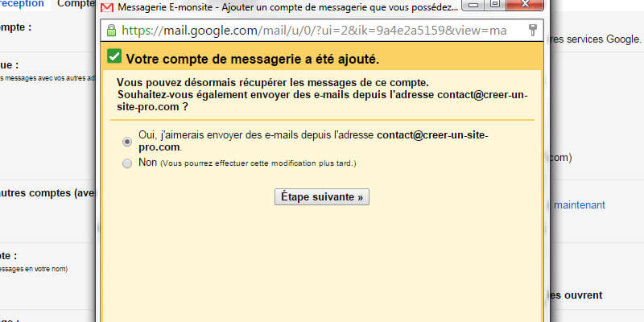The image size is (644, 322).
Task: Click the mail.google.com URL address field
Action: [323, 31]
